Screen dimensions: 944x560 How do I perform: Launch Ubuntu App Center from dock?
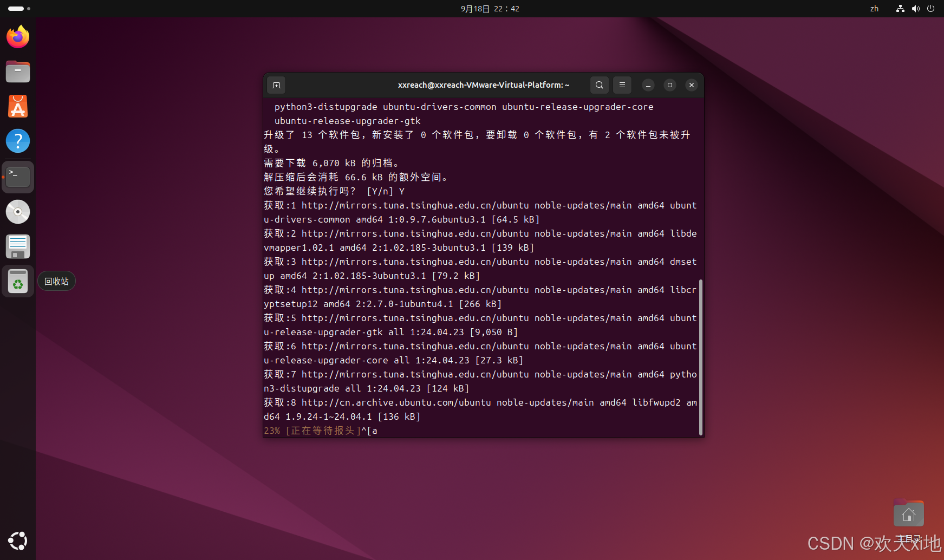click(x=18, y=106)
